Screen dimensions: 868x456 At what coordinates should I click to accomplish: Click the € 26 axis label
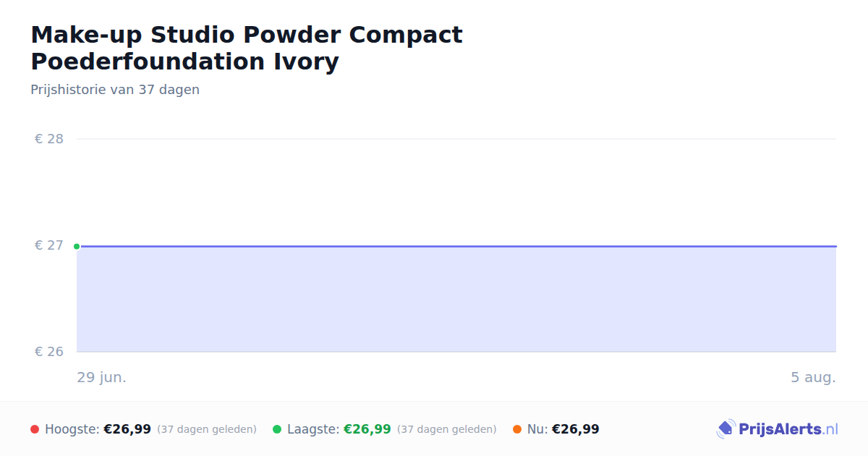point(49,352)
